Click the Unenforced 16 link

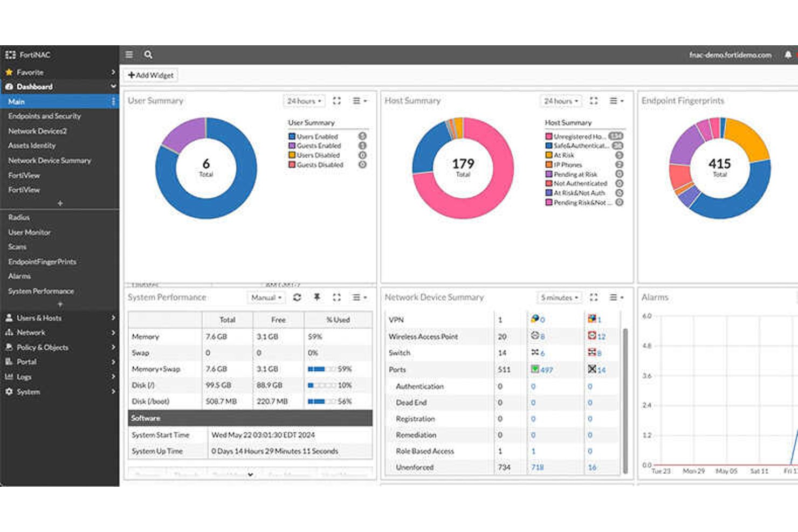click(592, 467)
